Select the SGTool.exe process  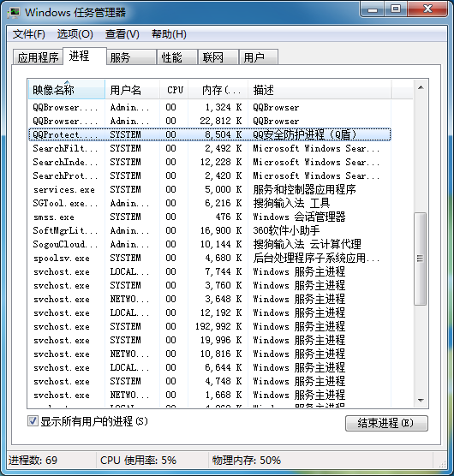coord(210,203)
